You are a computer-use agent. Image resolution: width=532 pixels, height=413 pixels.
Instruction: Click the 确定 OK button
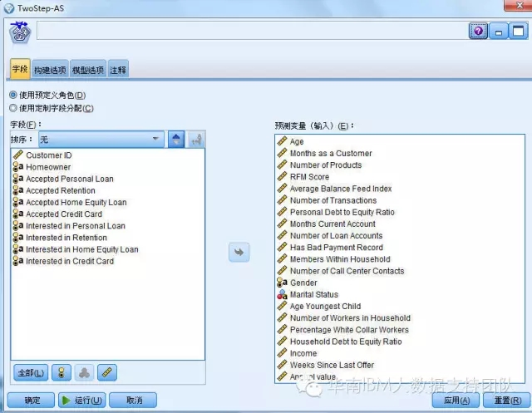pos(32,400)
